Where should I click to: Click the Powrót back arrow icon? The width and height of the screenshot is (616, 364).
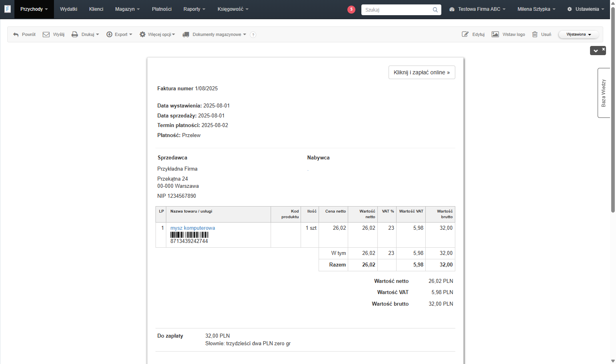(x=16, y=35)
